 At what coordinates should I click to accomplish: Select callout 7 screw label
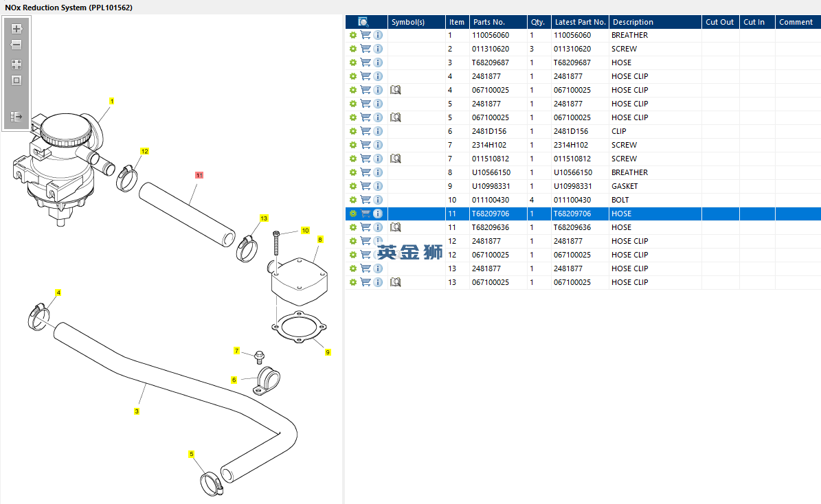coord(236,351)
